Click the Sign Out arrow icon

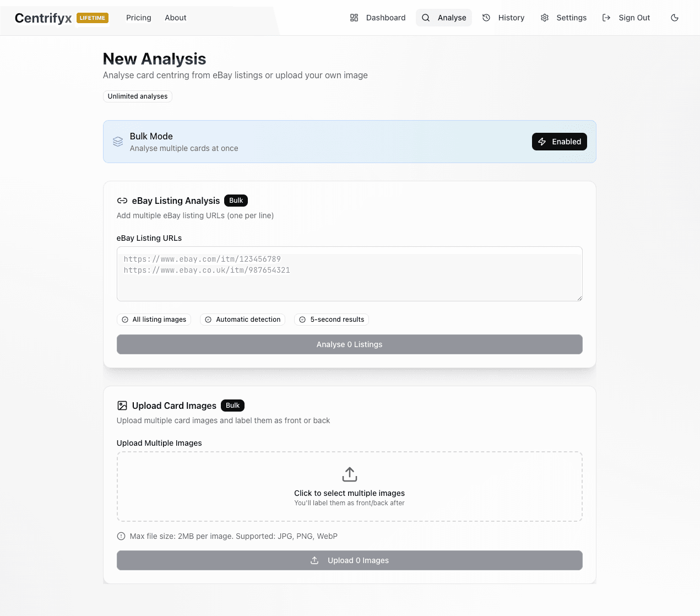click(606, 18)
